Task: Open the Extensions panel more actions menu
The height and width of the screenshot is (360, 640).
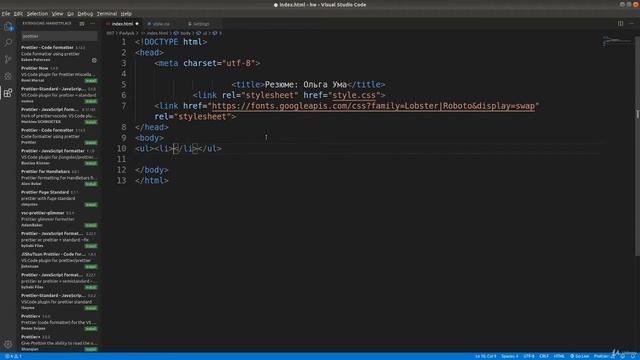Action: [x=93, y=24]
